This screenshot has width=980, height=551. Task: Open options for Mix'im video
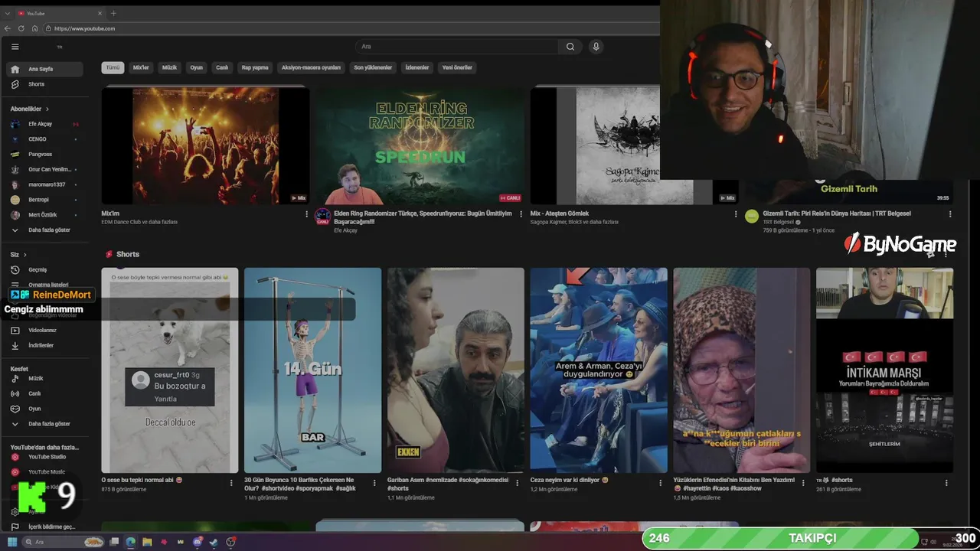click(306, 214)
